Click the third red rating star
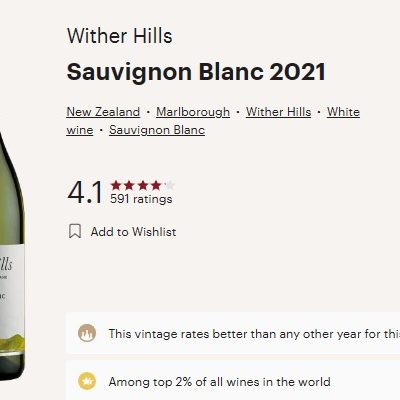 [143, 185]
